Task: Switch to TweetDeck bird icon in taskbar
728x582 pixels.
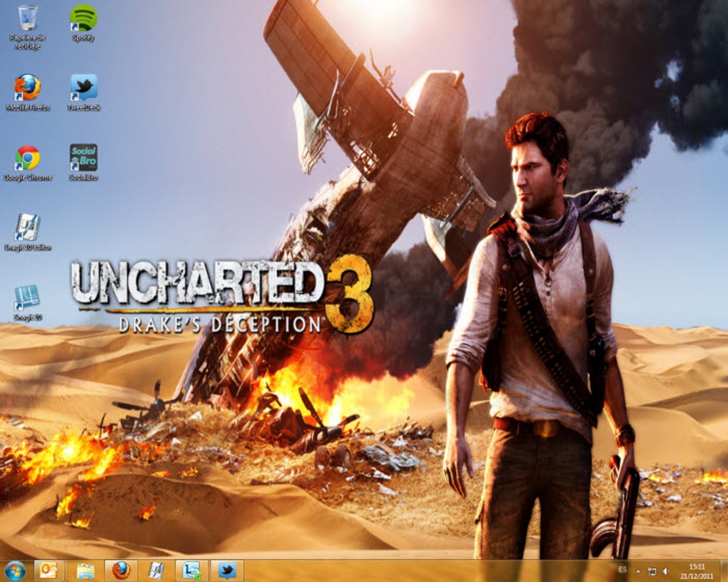Action: pyautogui.click(x=226, y=571)
